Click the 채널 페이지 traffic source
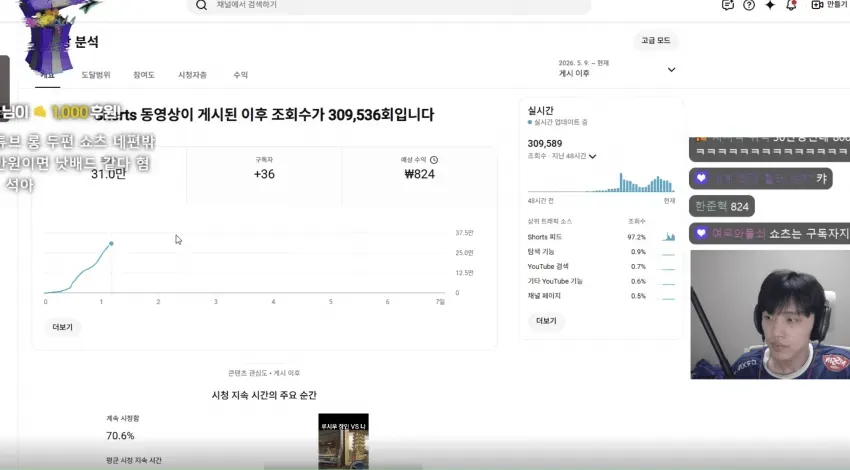 pyautogui.click(x=601, y=295)
